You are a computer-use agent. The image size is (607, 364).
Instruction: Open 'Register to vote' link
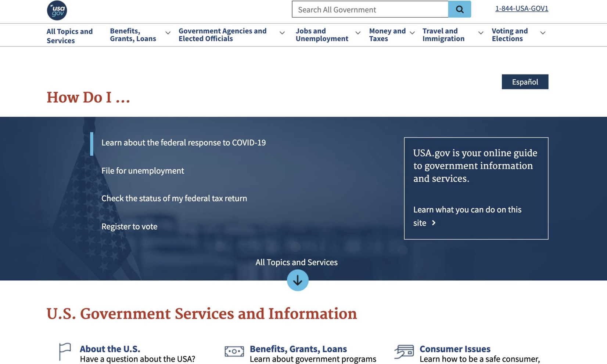129,226
